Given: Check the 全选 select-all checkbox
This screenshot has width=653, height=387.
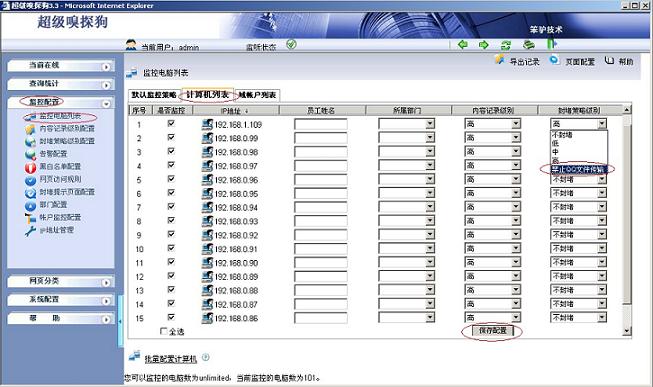Looking at the screenshot, I should 164,331.
